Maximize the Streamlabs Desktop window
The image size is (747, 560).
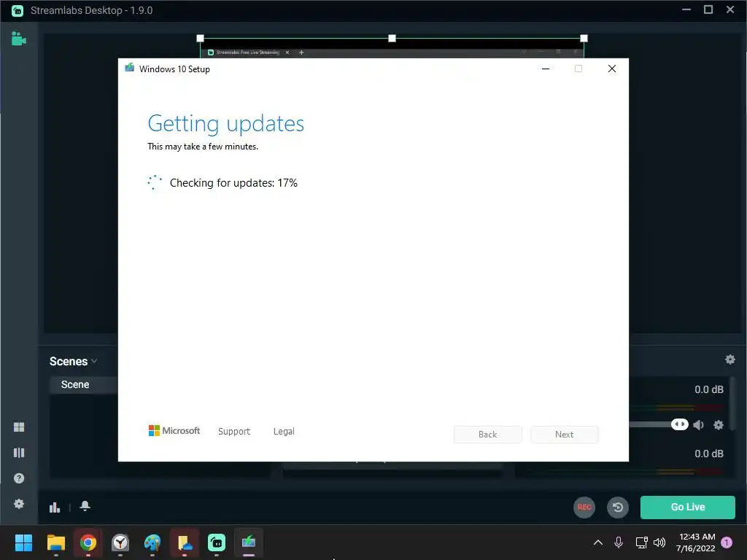708,9
